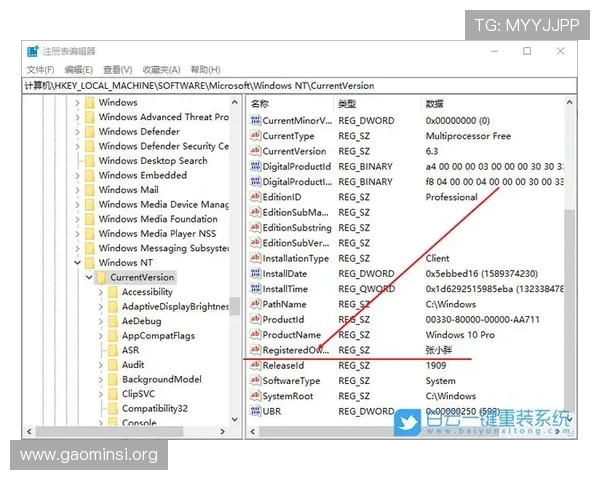This screenshot has height=480, width=600.
Task: Click the string icon beside ProductName
Action: 254,335
